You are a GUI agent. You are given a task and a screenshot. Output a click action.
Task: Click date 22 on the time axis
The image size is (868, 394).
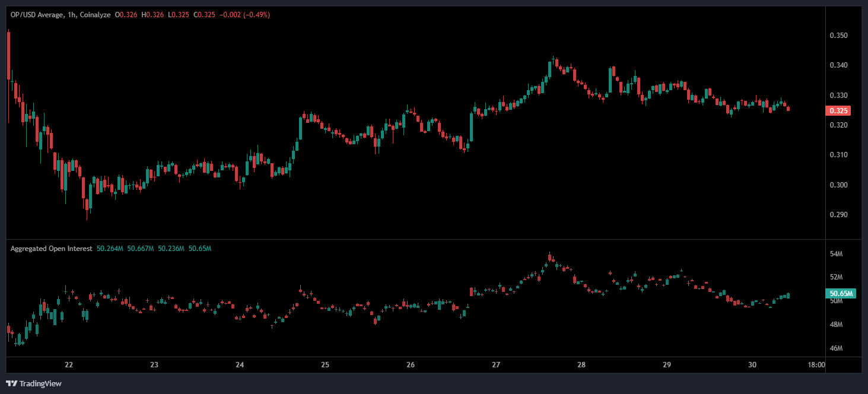(69, 365)
